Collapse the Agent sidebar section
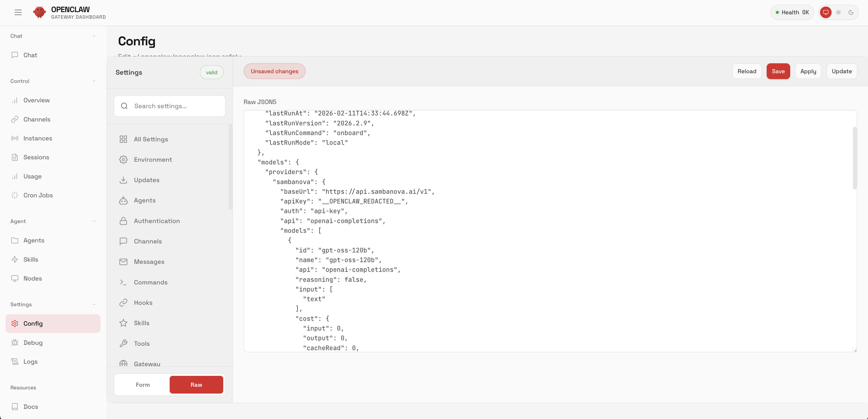This screenshot has height=419, width=868. click(x=94, y=221)
